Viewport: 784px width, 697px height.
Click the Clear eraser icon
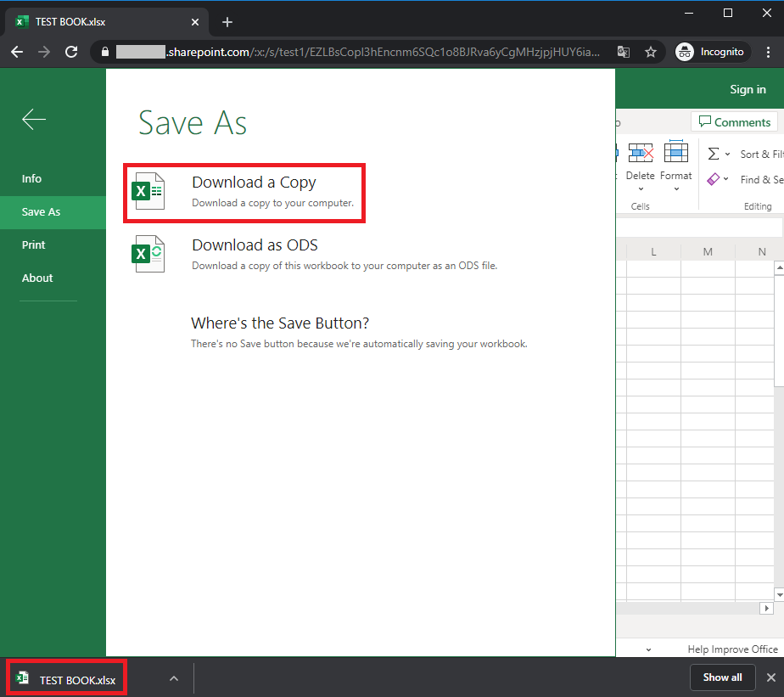click(x=713, y=178)
